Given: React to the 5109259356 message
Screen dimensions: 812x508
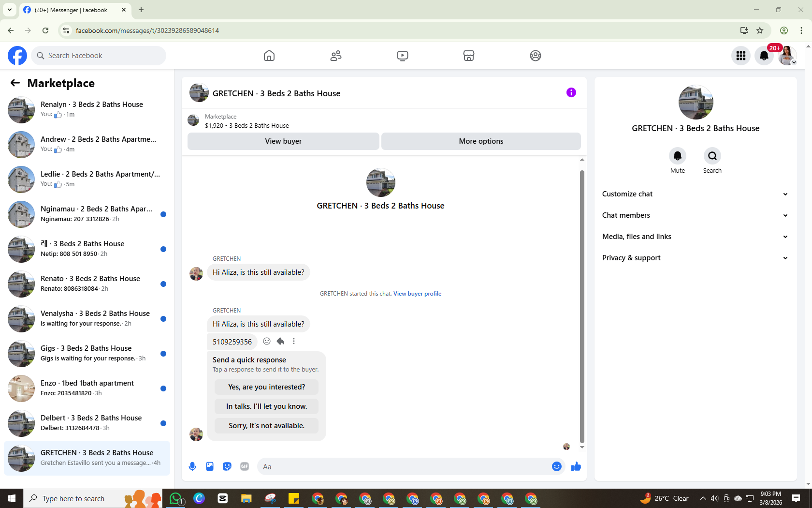Looking at the screenshot, I should [267, 341].
